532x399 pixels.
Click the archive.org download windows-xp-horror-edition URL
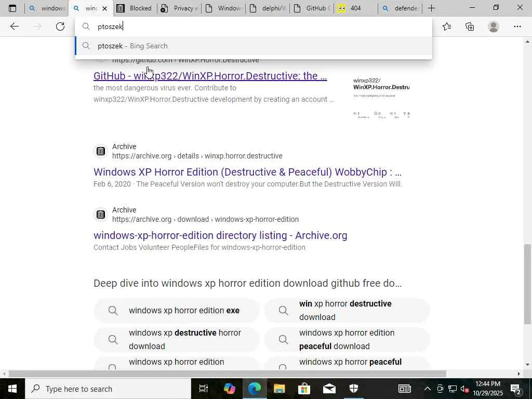coord(205,219)
